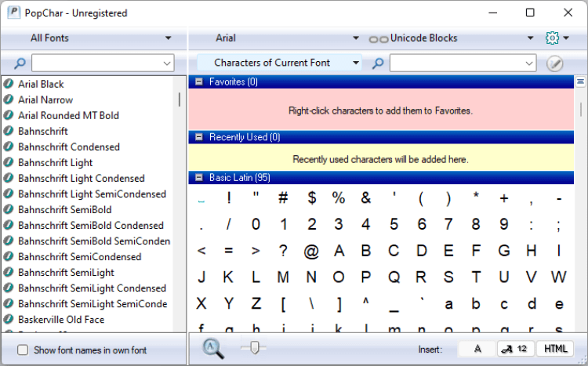The height and width of the screenshot is (366, 588).
Task: Insert the lowercase letter e
Action: (x=559, y=304)
